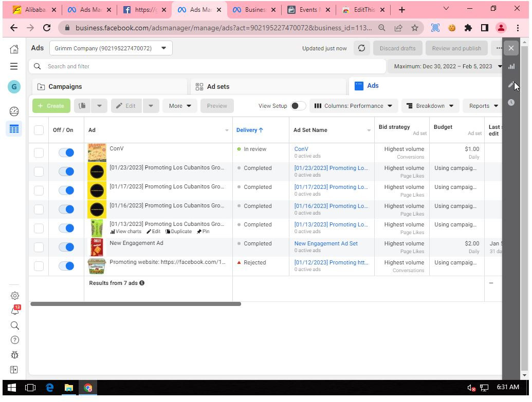The height and width of the screenshot is (402, 532).
Task: Click the search magnifier in left sidebar
Action: click(14, 326)
